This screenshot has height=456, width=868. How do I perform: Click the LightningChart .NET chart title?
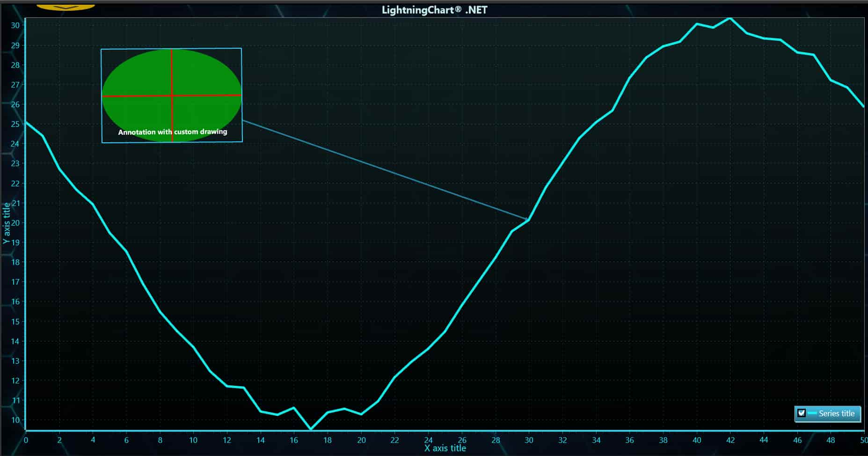(434, 10)
